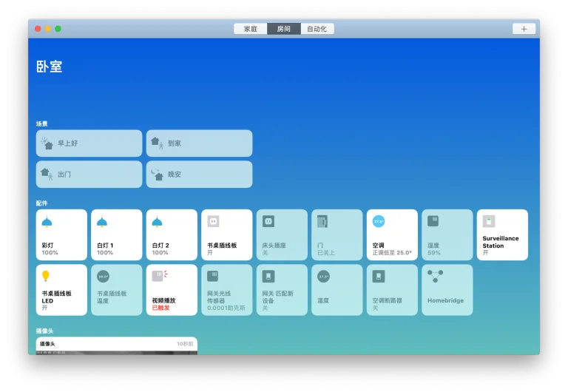Click the 湿度 humidity sensor icon
The width and height of the screenshot is (568, 392).
coord(433,220)
